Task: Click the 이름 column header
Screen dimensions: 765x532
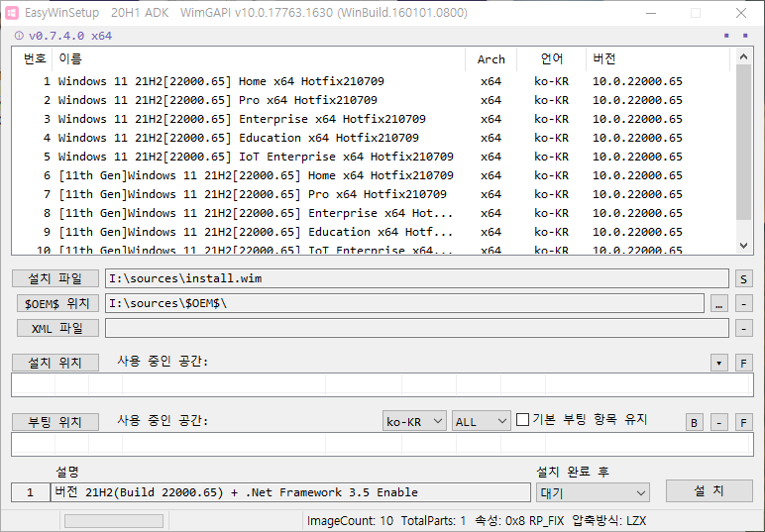Action: pyautogui.click(x=259, y=59)
